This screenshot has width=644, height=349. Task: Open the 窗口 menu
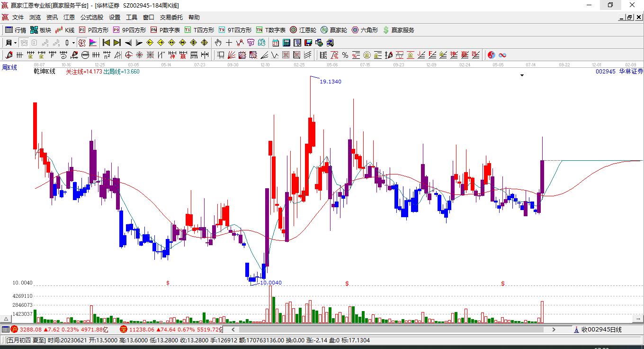pyautogui.click(x=149, y=18)
